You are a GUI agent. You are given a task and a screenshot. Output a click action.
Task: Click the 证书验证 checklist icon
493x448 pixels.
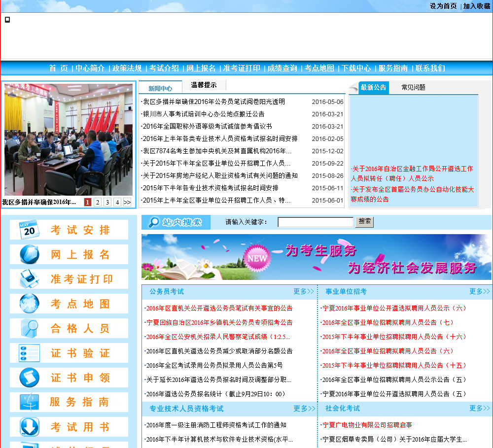click(x=29, y=353)
